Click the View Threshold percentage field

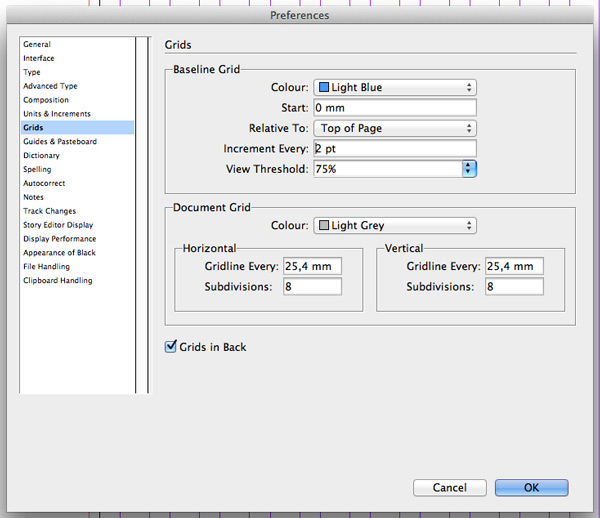coord(388,169)
